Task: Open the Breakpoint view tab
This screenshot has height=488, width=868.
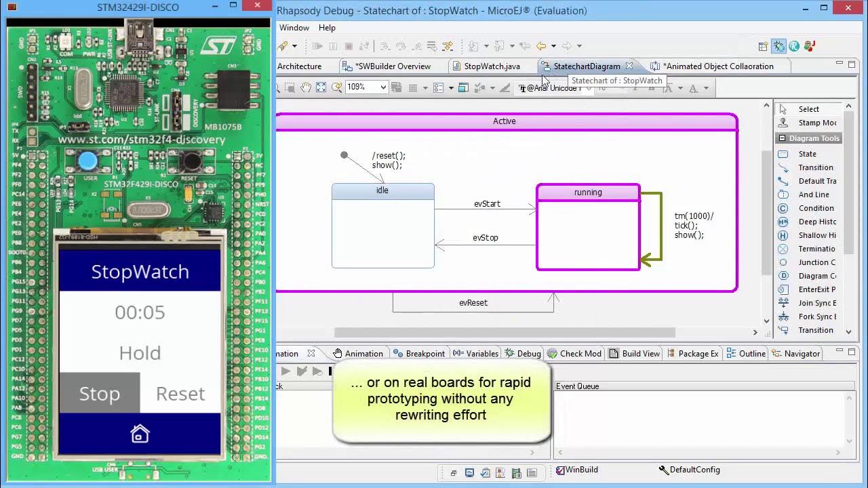Action: tap(418, 354)
